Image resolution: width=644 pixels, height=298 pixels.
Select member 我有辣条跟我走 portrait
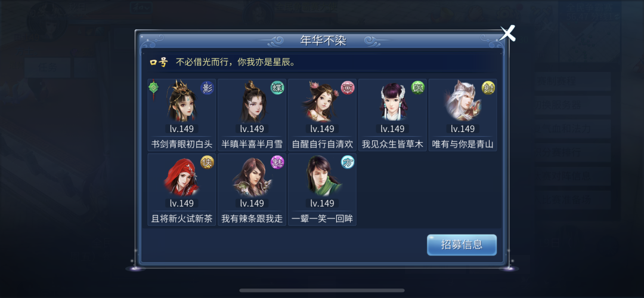coord(252,177)
